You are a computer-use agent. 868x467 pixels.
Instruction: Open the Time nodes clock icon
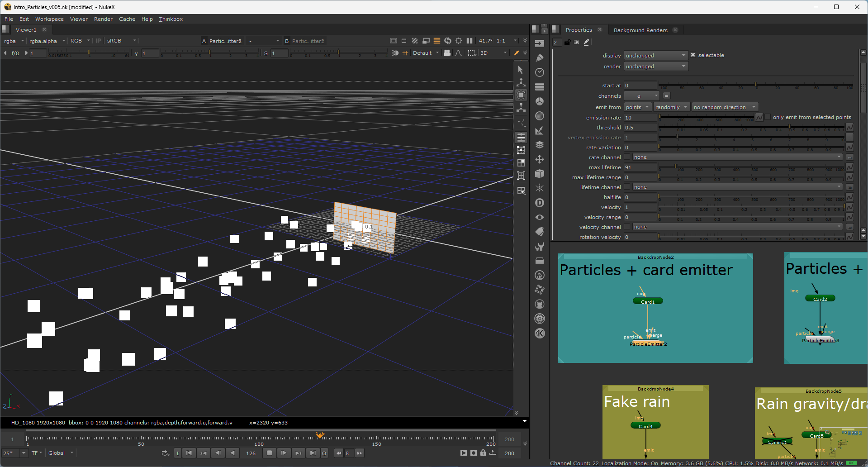540,72
